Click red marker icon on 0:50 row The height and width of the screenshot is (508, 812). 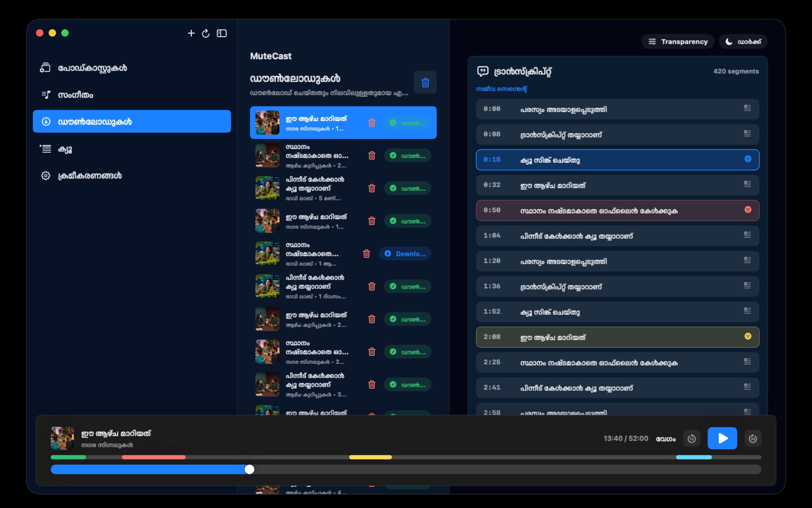pyautogui.click(x=748, y=210)
